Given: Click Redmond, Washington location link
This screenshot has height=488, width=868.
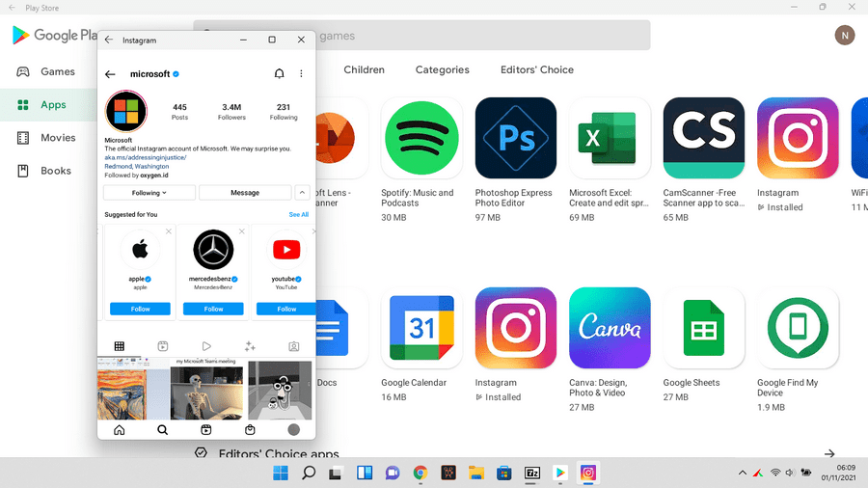Looking at the screenshot, I should tap(137, 167).
